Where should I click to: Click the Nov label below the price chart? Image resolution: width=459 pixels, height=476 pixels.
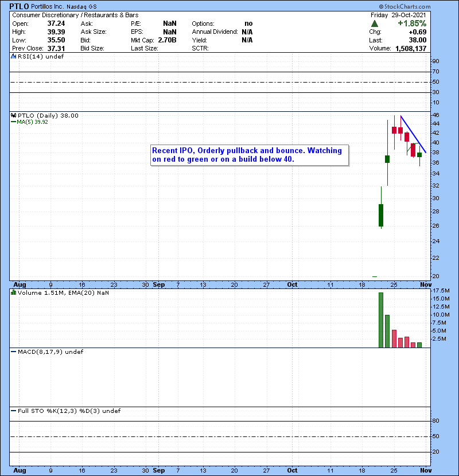pyautogui.click(x=425, y=284)
